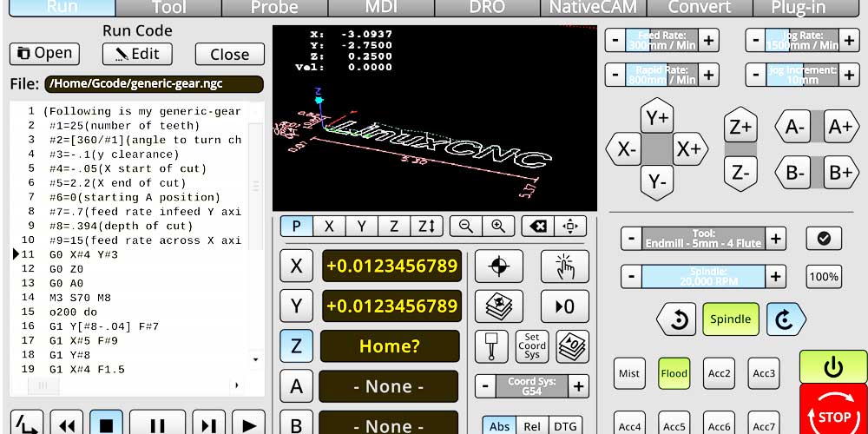Jog the Z- axis

740,173
